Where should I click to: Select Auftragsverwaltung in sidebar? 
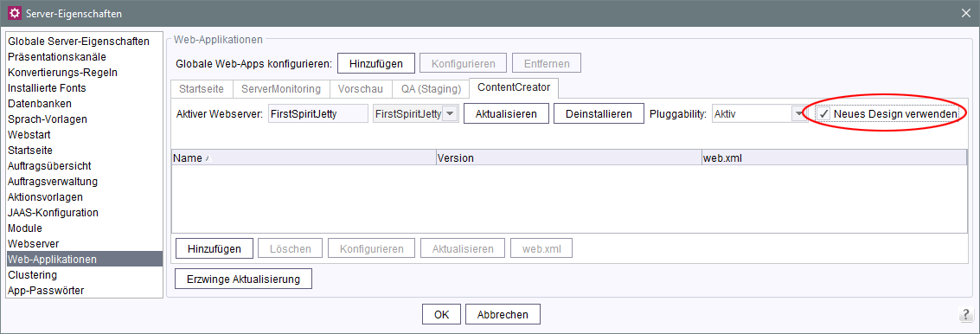(x=85, y=182)
